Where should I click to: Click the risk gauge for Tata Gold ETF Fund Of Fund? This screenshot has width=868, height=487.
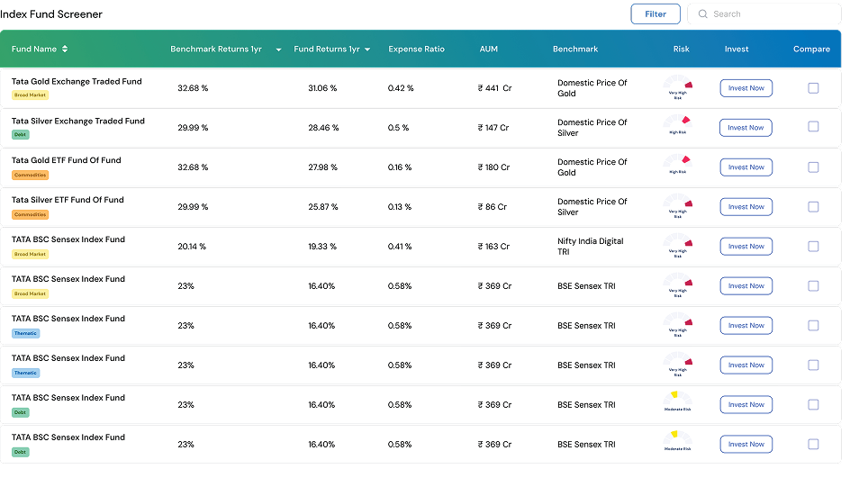click(x=678, y=165)
